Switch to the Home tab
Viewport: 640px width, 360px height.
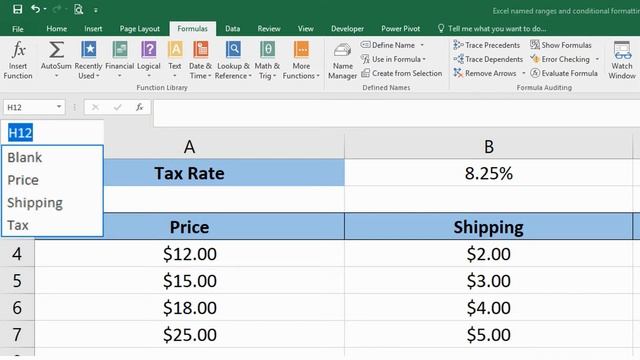(x=56, y=29)
